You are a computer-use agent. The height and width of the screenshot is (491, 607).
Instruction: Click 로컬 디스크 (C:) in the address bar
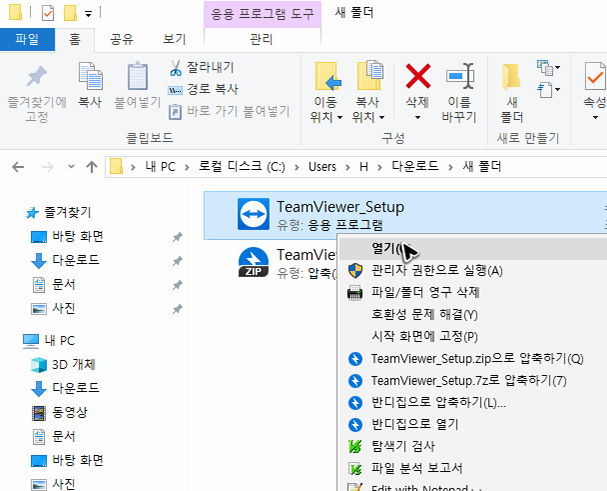click(x=242, y=167)
